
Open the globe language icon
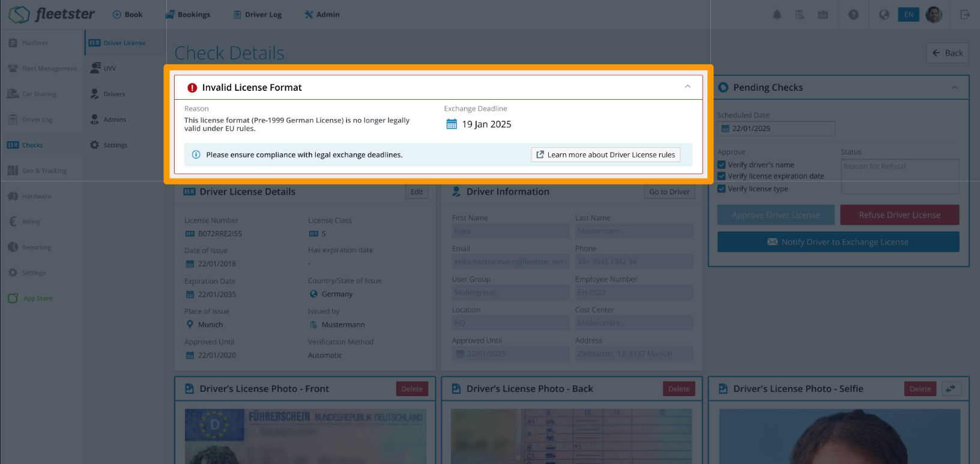click(x=884, y=14)
